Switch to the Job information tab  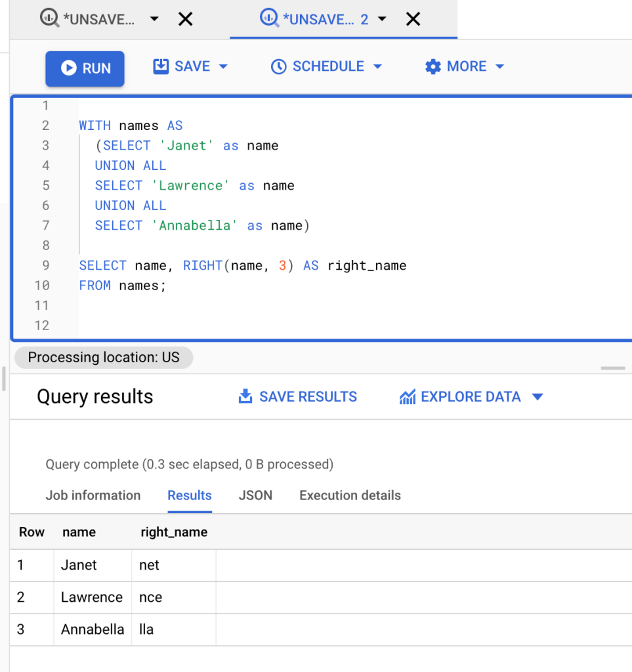click(x=93, y=495)
